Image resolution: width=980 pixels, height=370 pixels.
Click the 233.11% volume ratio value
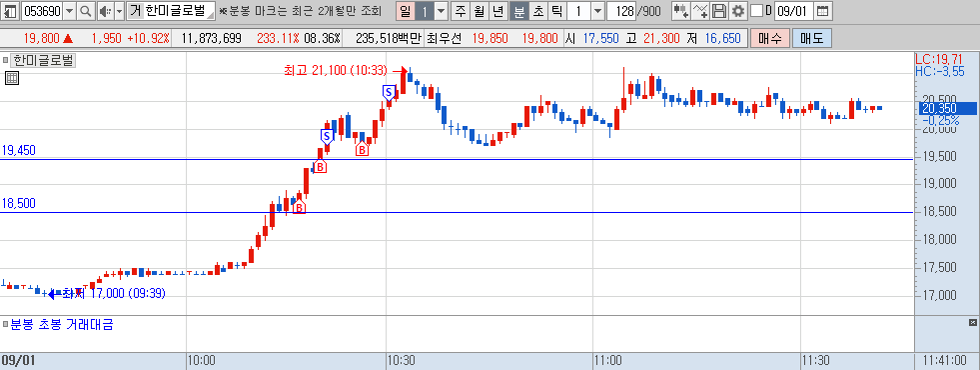pos(278,38)
